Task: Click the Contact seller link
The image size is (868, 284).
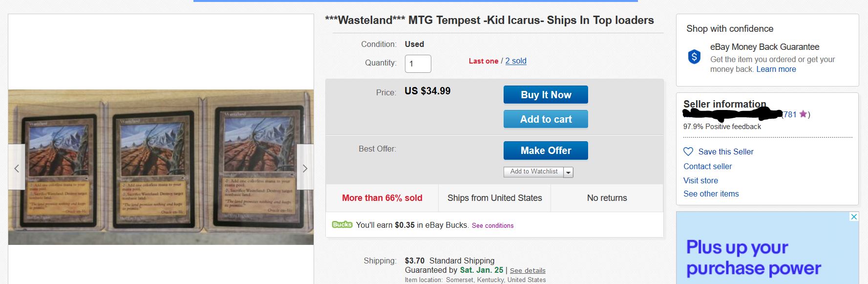Action: [x=707, y=166]
